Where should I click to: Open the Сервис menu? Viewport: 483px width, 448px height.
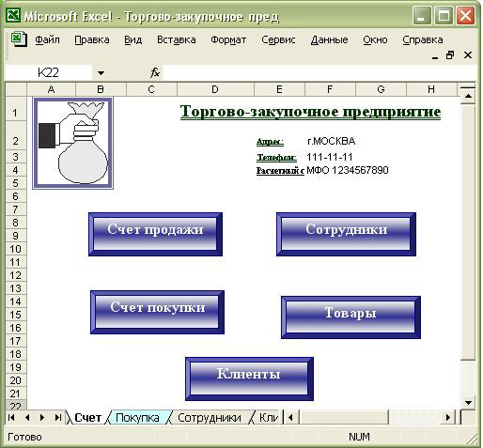point(278,39)
